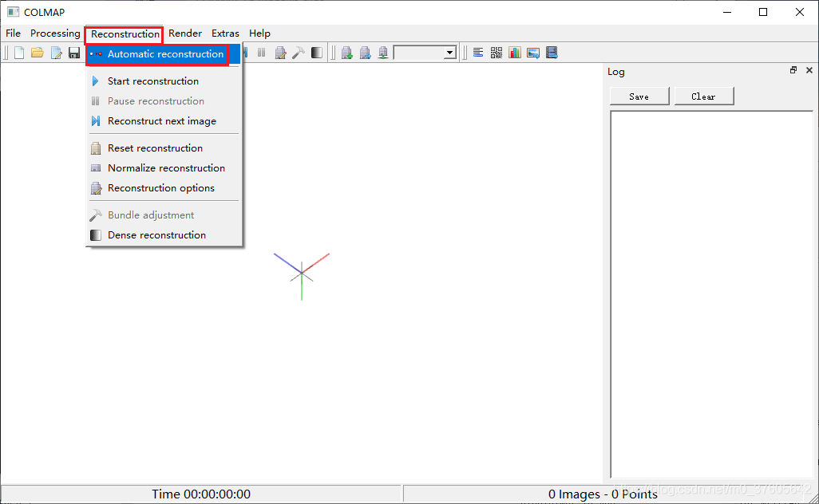Viewport: 819px width, 504px height.
Task: Save the project with the floppy disk icon
Action: [x=74, y=53]
